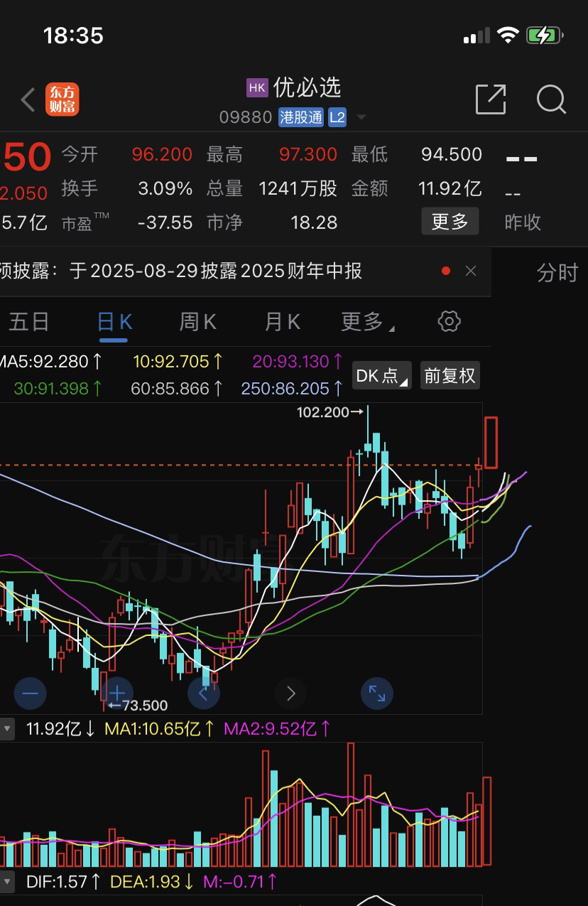Select the 日K tab
The image size is (588, 906).
click(114, 322)
